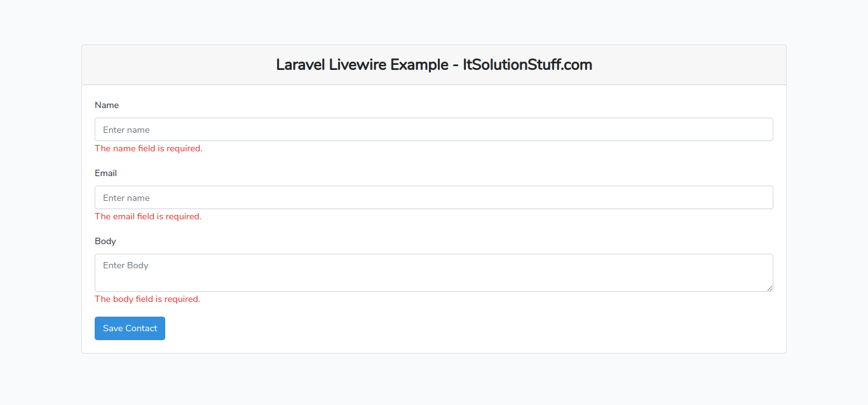This screenshot has height=405, width=868.
Task: Focus the Email text input field
Action: 433,198
